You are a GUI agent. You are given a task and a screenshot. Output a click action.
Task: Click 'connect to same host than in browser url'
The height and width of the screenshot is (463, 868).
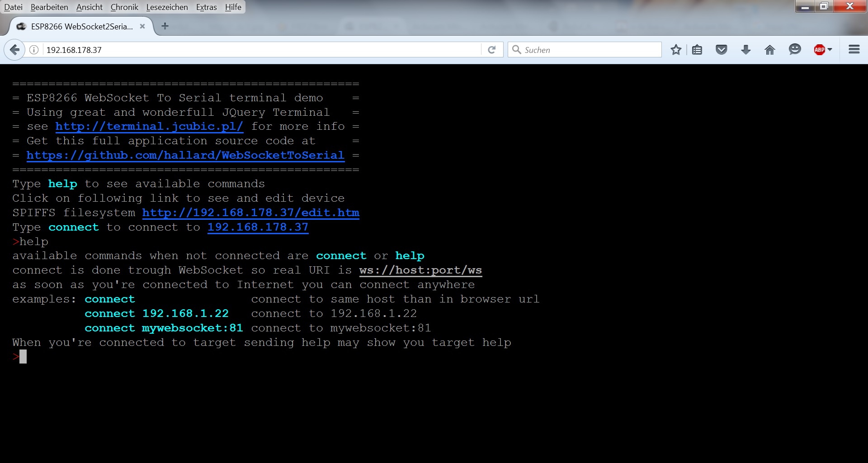(x=395, y=299)
